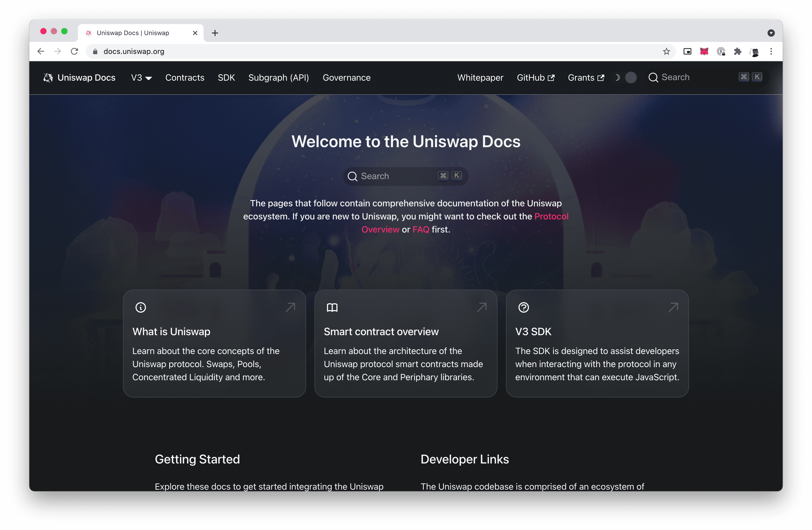The height and width of the screenshot is (530, 812).
Task: Open the tab search dropdown arrow
Action: click(x=771, y=33)
